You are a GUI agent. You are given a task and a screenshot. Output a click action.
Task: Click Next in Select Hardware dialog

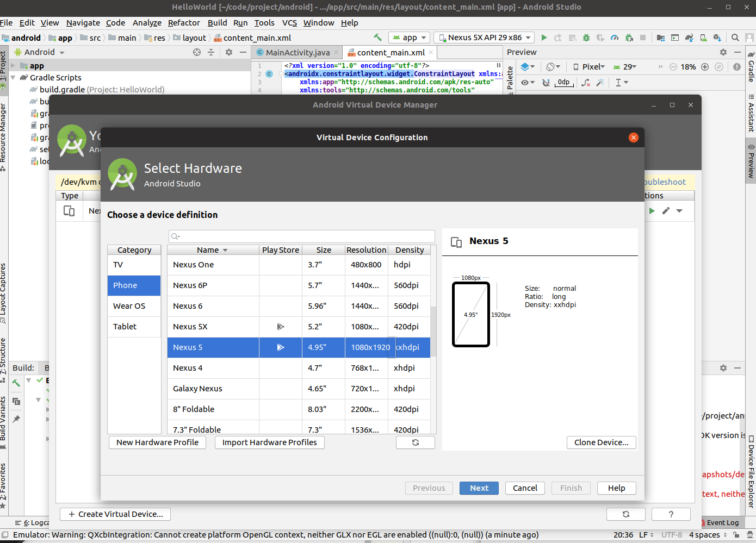click(x=479, y=488)
